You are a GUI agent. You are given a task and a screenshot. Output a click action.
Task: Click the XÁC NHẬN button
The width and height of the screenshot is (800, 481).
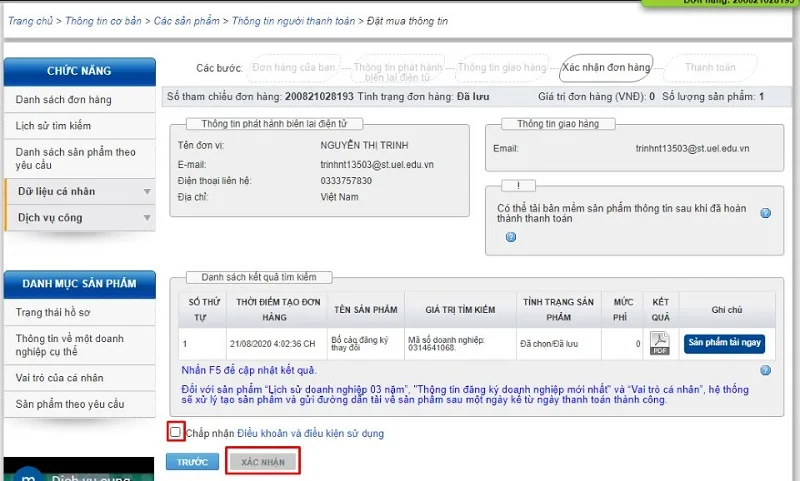pyautogui.click(x=263, y=462)
